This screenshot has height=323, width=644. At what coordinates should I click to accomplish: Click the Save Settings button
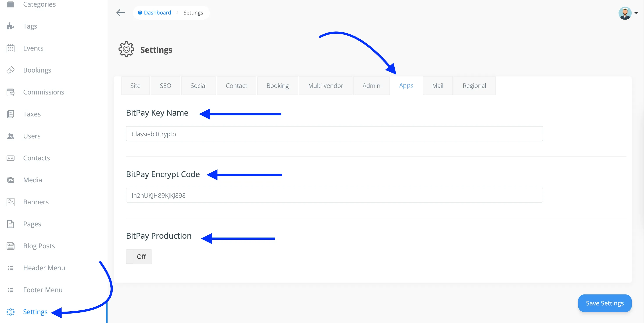[x=604, y=303]
